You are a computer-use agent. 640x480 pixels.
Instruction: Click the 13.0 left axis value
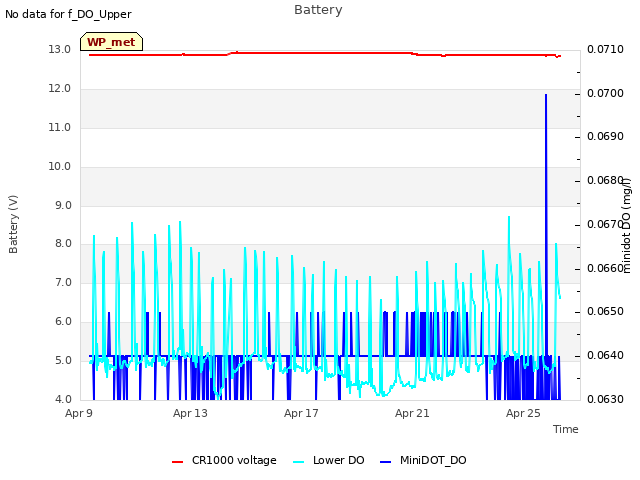tap(60, 49)
